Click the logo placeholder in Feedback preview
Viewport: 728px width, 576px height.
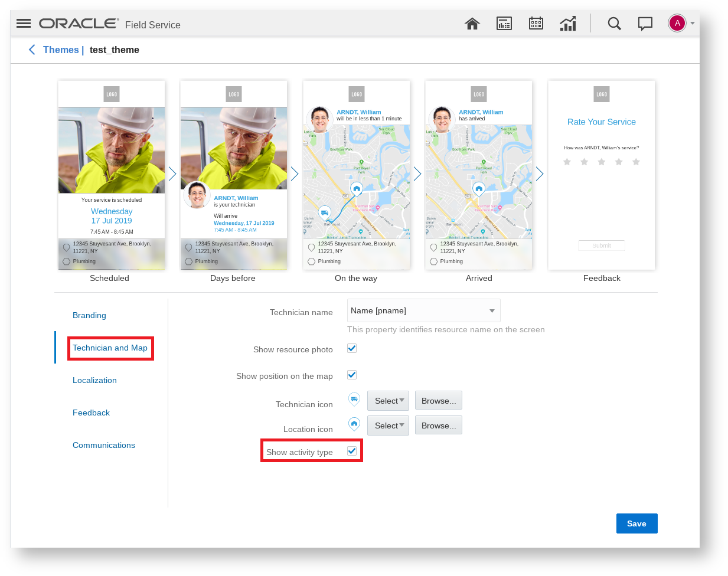coord(602,94)
